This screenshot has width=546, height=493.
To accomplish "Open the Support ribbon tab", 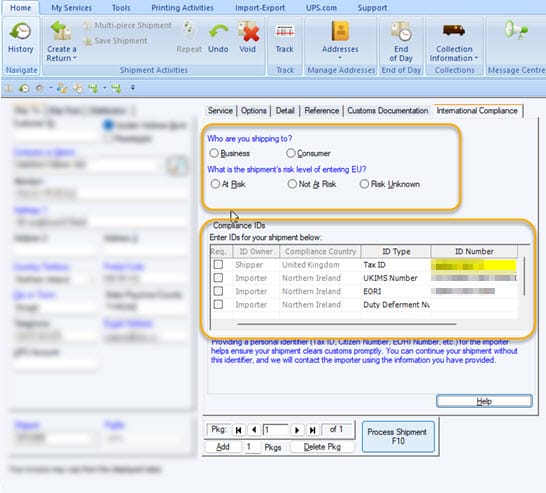I will [x=372, y=8].
